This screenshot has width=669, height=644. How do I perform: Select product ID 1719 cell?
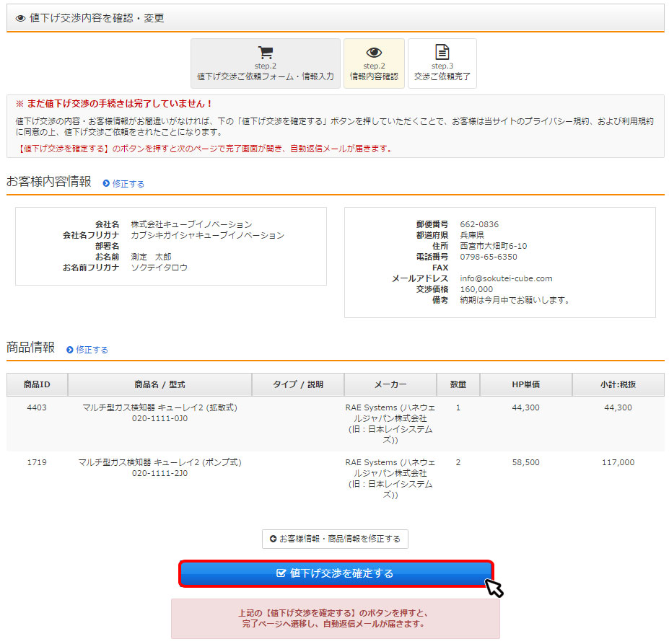[37, 462]
